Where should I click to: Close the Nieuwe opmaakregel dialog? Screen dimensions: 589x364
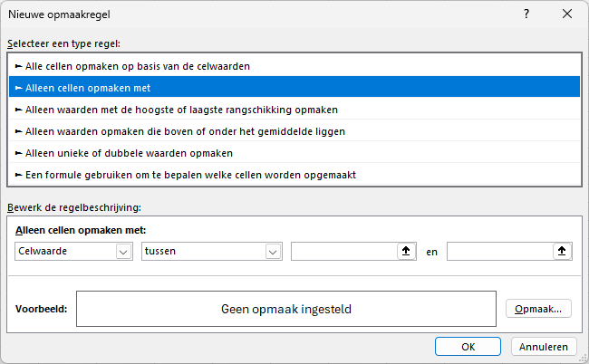coord(567,14)
